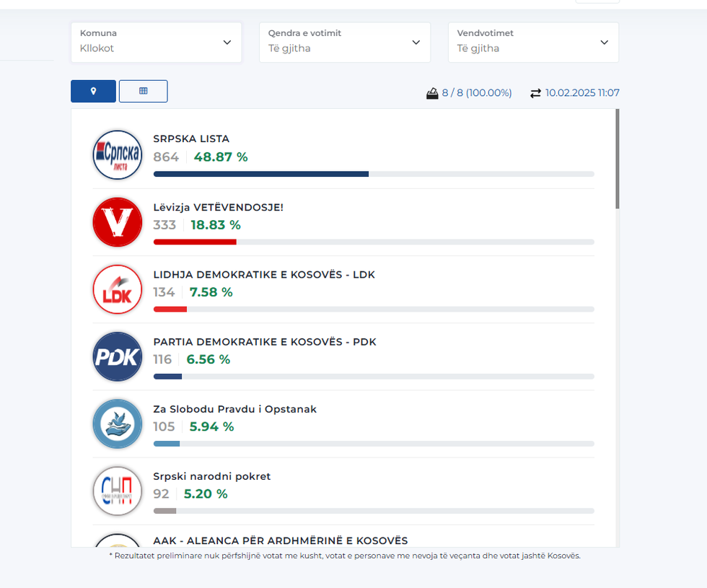
Task: Expand the Vendvotimet dropdown
Action: tap(533, 42)
